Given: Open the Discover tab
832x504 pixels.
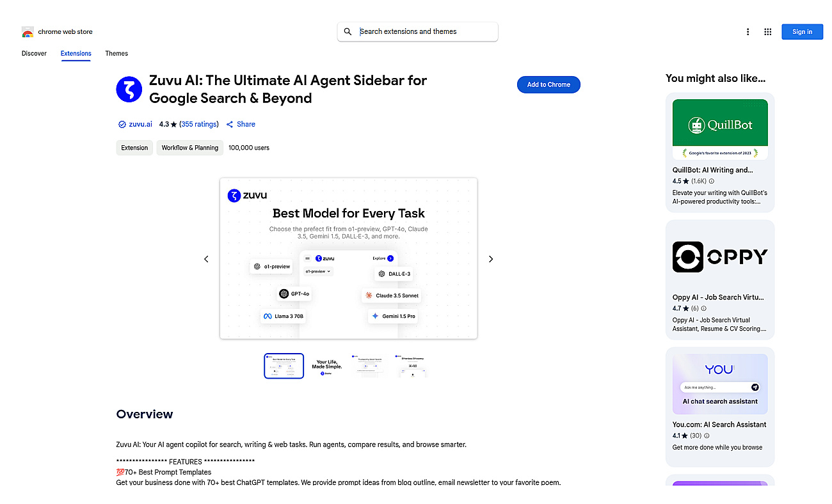Looking at the screenshot, I should point(34,53).
